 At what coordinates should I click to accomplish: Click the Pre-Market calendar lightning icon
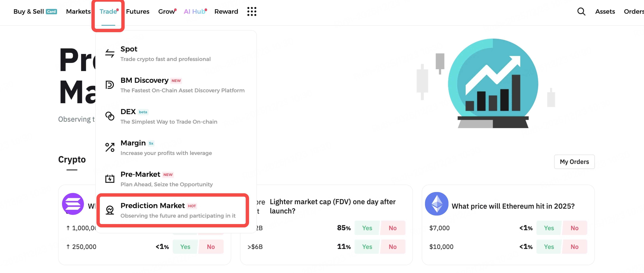tap(110, 179)
